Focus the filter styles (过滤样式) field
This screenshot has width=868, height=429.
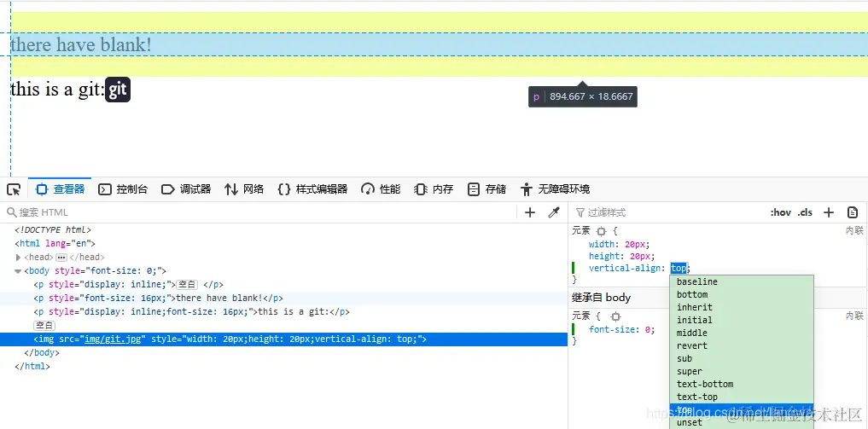coord(667,212)
